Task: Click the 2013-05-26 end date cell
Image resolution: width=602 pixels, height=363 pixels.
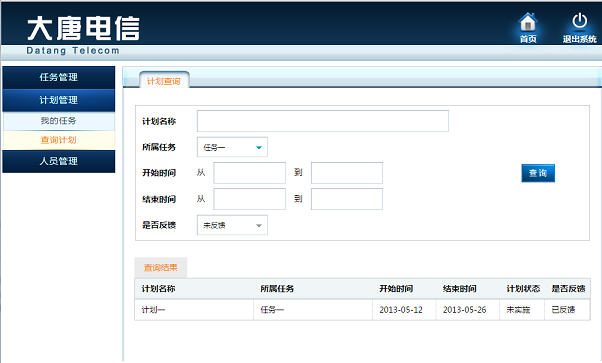Action: click(468, 310)
